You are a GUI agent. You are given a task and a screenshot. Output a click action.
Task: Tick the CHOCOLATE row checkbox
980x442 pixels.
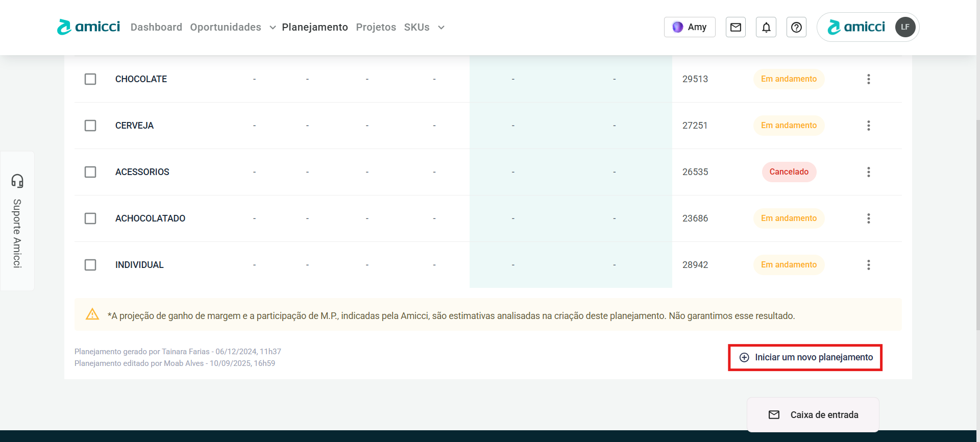(x=90, y=79)
